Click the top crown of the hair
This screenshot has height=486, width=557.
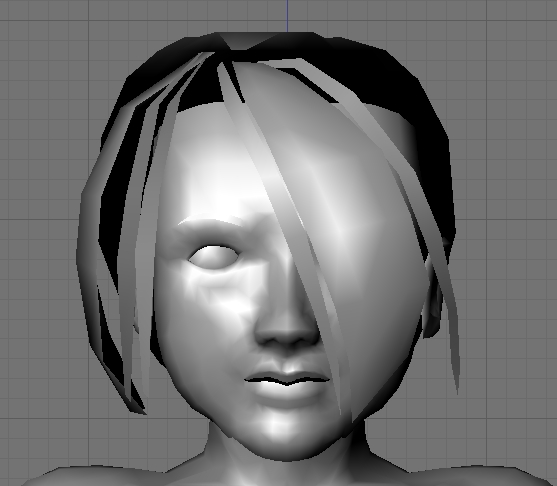tap(265, 43)
